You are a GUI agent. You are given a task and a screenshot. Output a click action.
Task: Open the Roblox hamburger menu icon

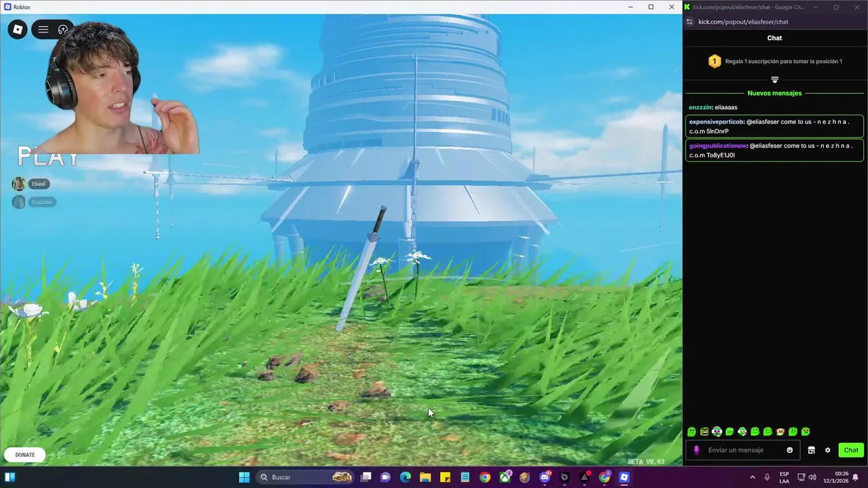(43, 29)
